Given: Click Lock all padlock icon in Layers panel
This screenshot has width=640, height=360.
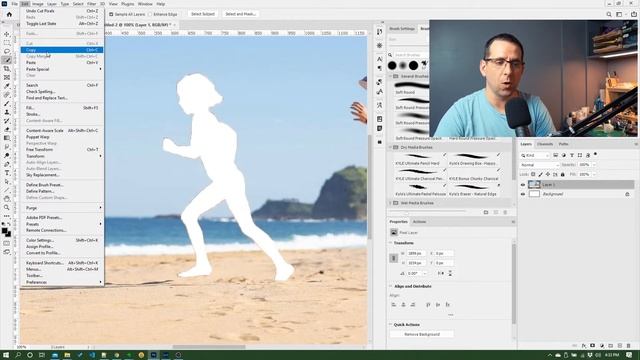Looking at the screenshot, I should (x=562, y=174).
